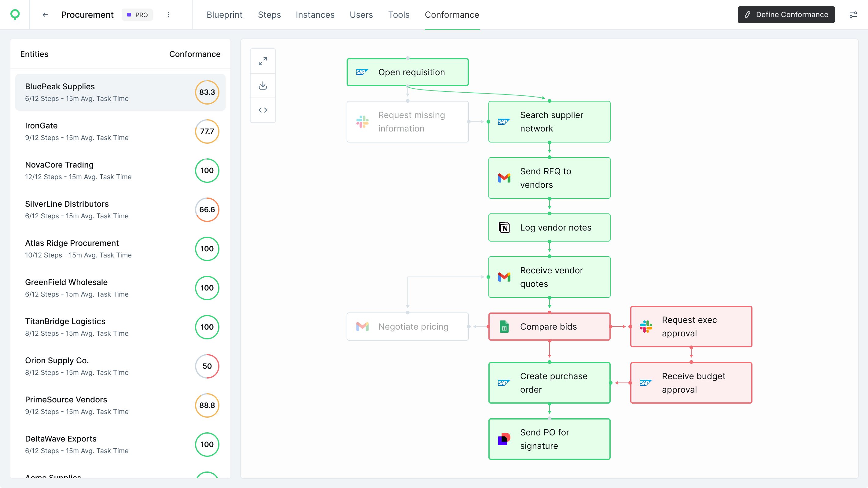868x488 pixels.
Task: Switch to the Tools tab
Action: point(399,14)
